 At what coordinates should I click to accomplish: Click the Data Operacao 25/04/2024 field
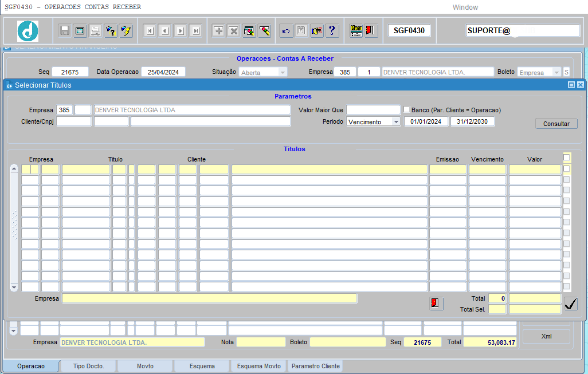pos(163,72)
